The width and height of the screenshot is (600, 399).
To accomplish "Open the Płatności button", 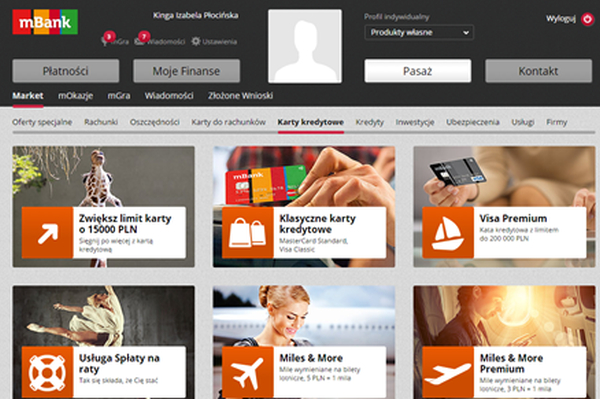I will [x=66, y=71].
